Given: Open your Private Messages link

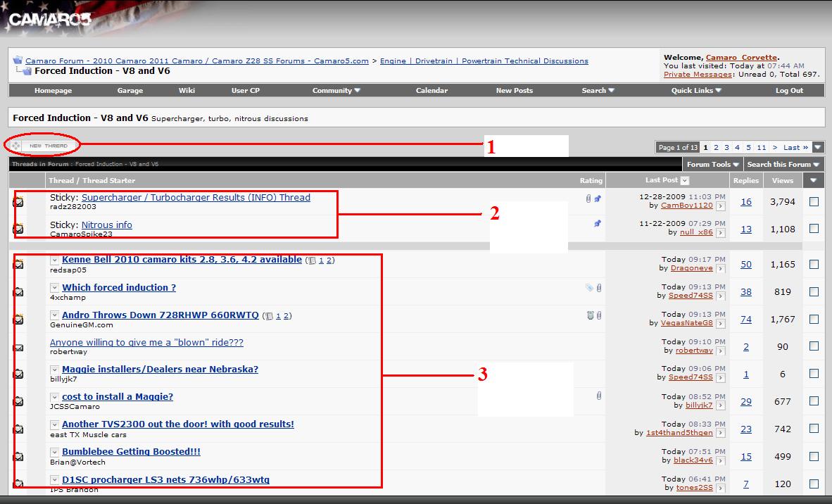Looking at the screenshot, I should click(696, 73).
